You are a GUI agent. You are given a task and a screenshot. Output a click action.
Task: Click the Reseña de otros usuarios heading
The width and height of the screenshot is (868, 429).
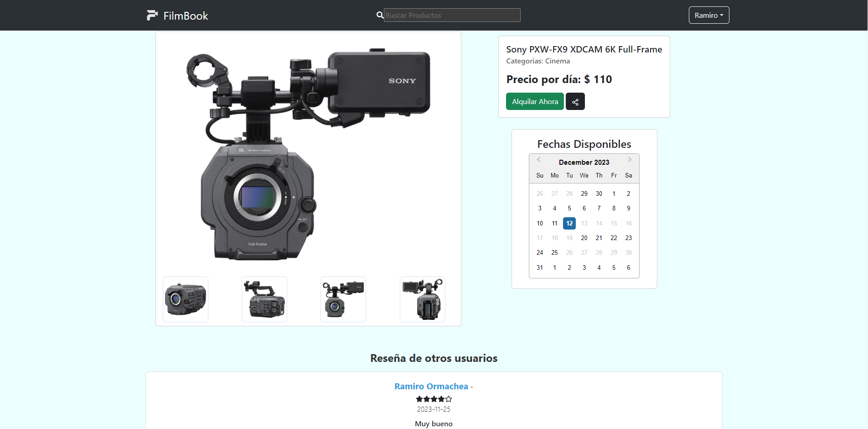click(434, 358)
